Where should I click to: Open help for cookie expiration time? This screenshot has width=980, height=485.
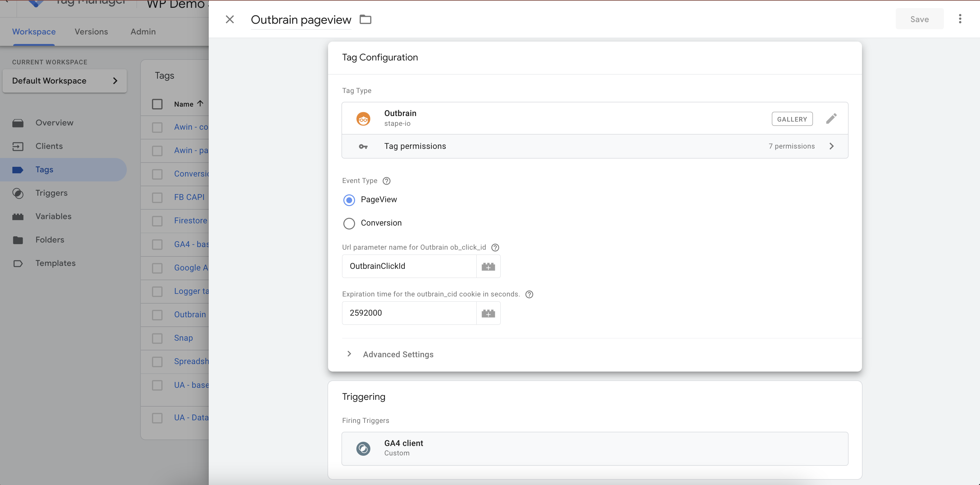[x=529, y=295]
